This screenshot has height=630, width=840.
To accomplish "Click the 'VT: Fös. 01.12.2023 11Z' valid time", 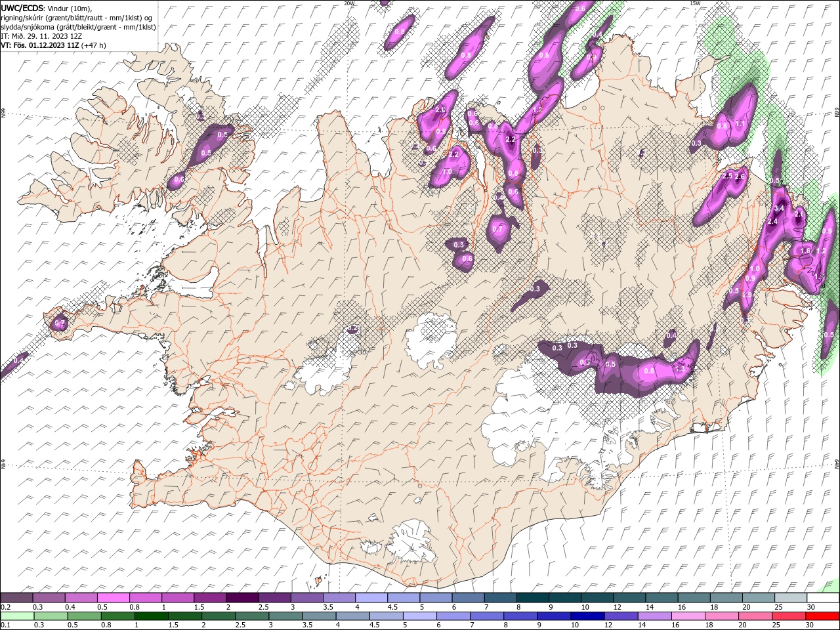I will (39, 45).
